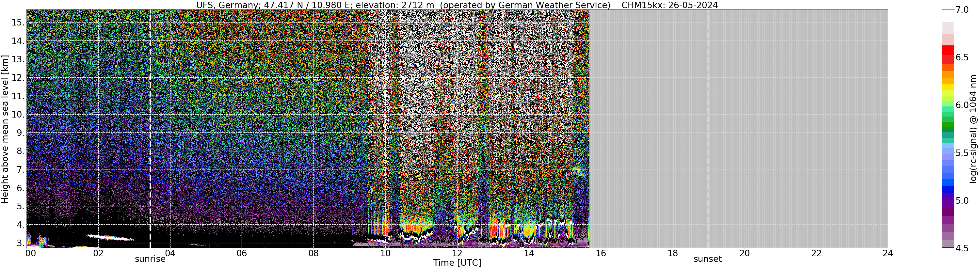Click the '7.0' colorbar tick value
The height and width of the screenshot is (269, 980).
(962, 10)
